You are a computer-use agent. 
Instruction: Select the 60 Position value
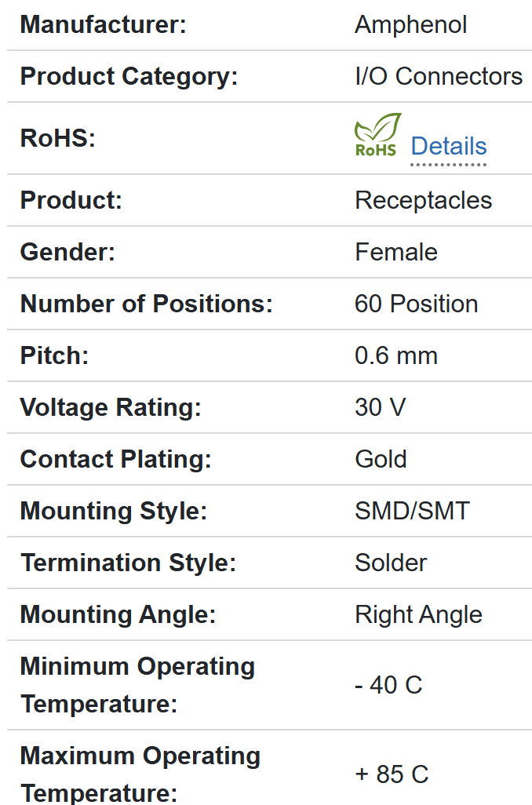pyautogui.click(x=416, y=304)
